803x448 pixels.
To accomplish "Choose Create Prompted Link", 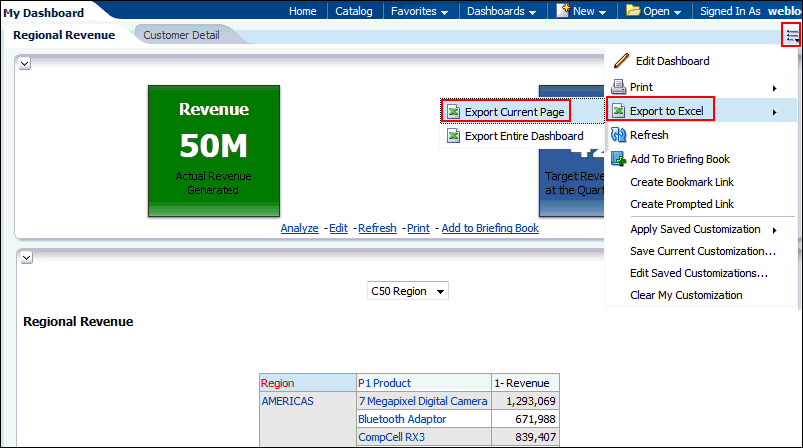I will click(682, 204).
